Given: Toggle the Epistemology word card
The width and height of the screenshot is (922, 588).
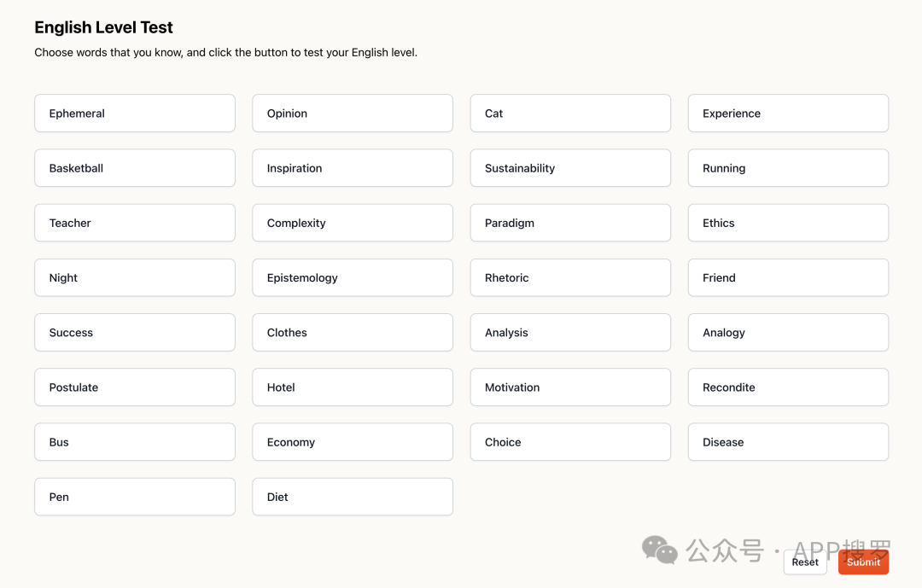Looking at the screenshot, I should 353,277.
